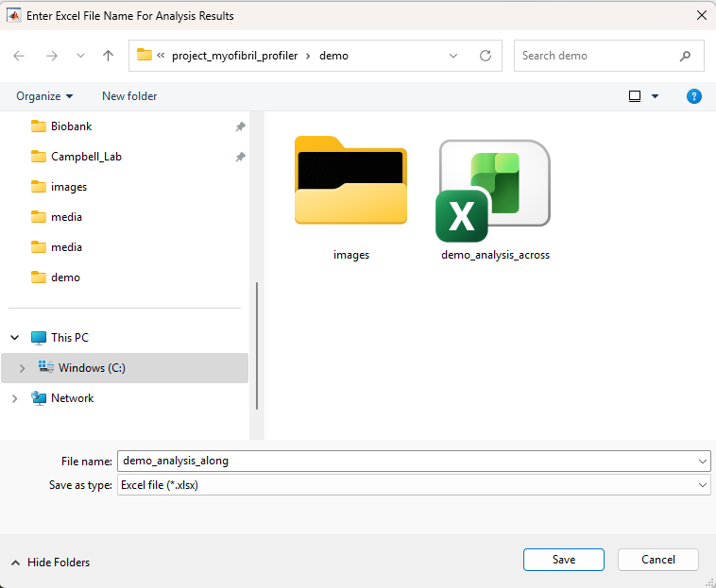Create a New folder
The image size is (716, 588).
[129, 96]
